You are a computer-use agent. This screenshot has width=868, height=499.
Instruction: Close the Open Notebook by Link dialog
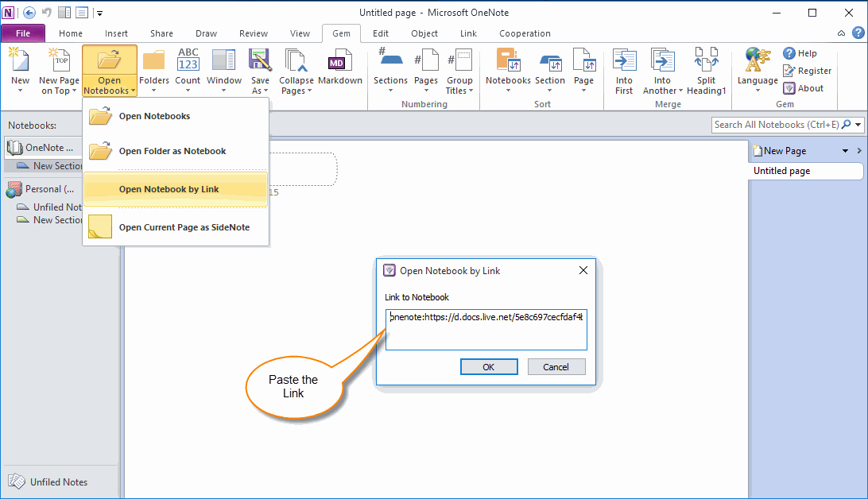583,270
